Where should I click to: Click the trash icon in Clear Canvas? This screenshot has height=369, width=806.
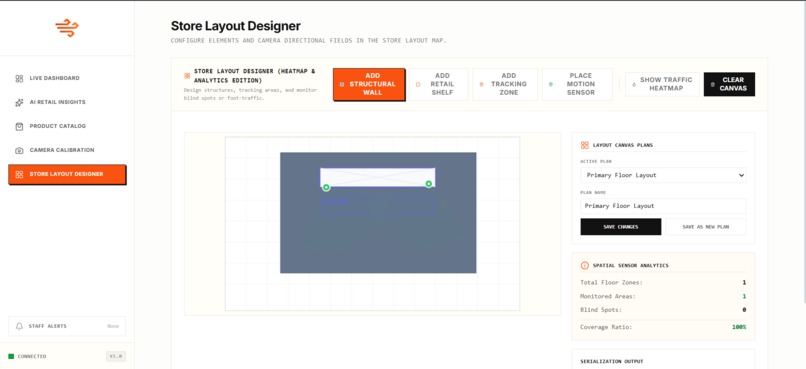click(712, 84)
